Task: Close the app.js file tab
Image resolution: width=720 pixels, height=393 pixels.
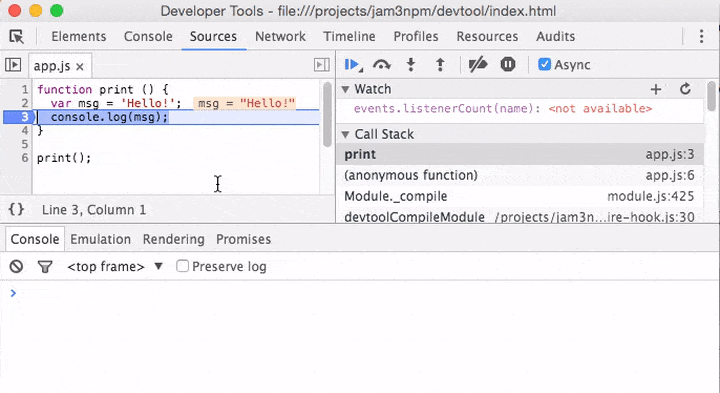Action: coord(80,67)
